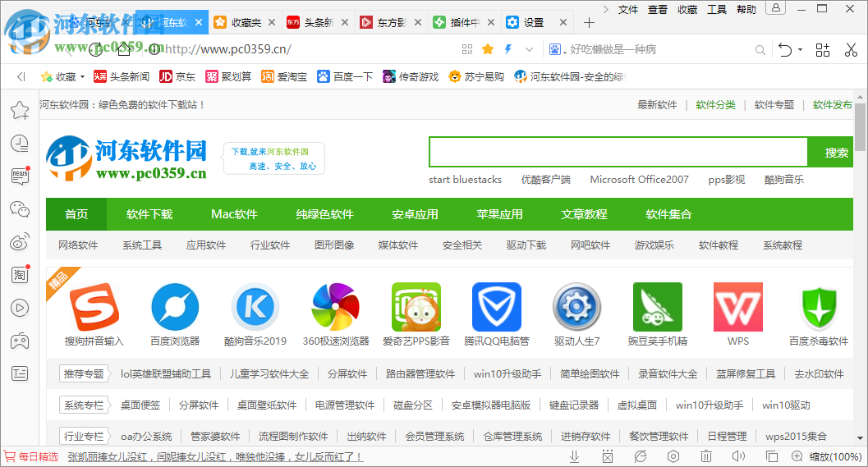The width and height of the screenshot is (868, 467).
Task: Expand the 收藏 bookmarks dropdown
Action: coord(82,77)
